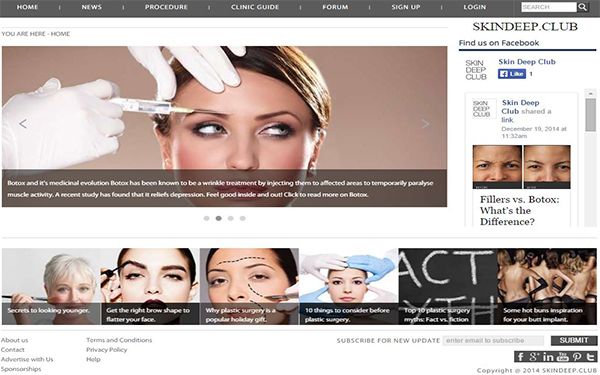Open the Advertise with Us link
The height and width of the screenshot is (375, 600).
pos(27,359)
